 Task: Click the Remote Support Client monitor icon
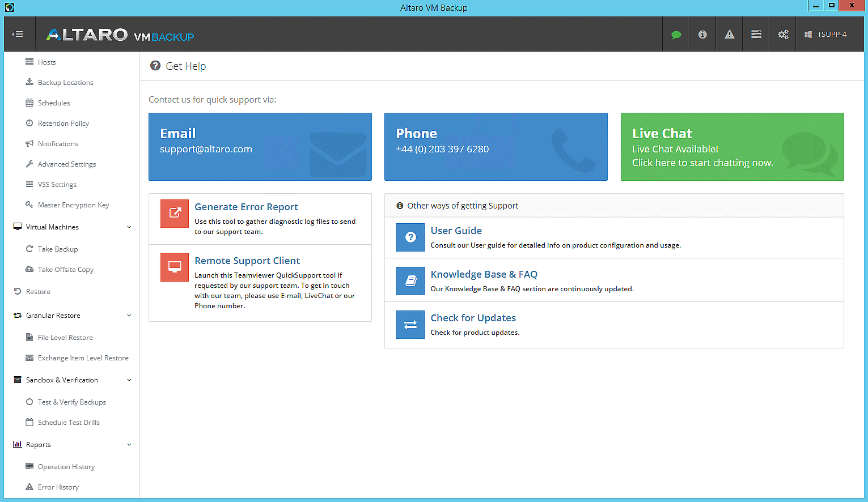pyautogui.click(x=175, y=267)
